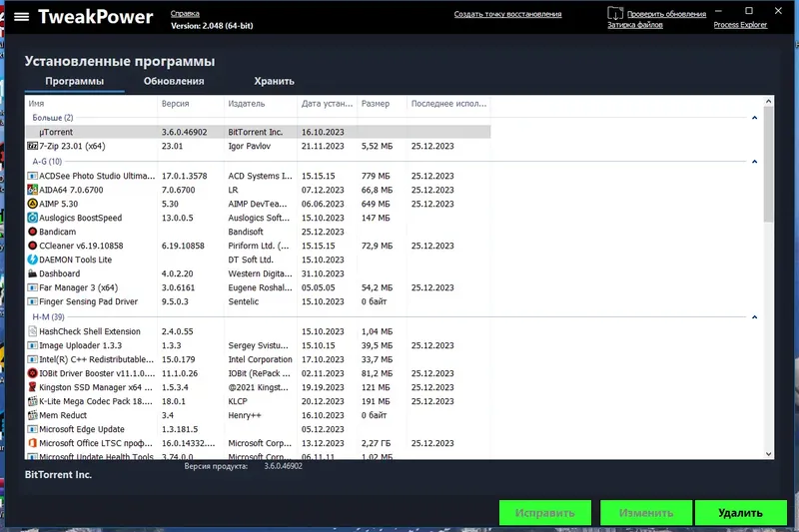The image size is (799, 532).
Task: Select the Bandicam entry
Action: [x=258, y=232]
